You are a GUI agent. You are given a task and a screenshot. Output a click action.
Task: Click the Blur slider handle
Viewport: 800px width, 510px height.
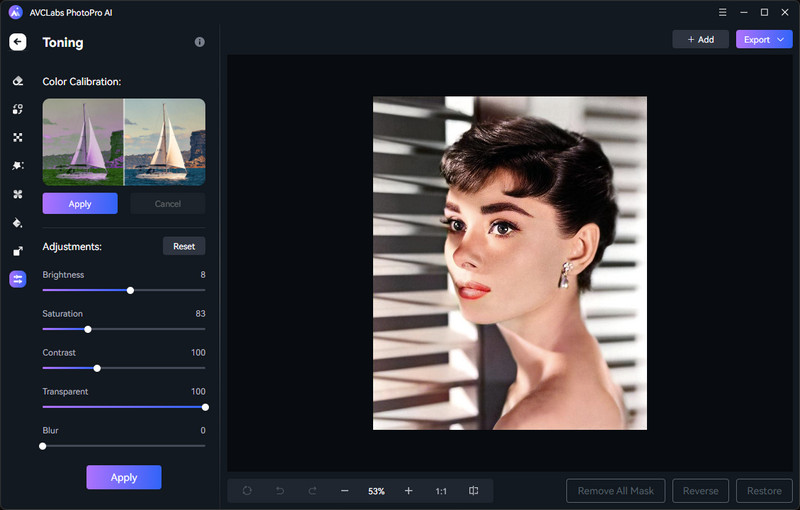click(x=43, y=446)
